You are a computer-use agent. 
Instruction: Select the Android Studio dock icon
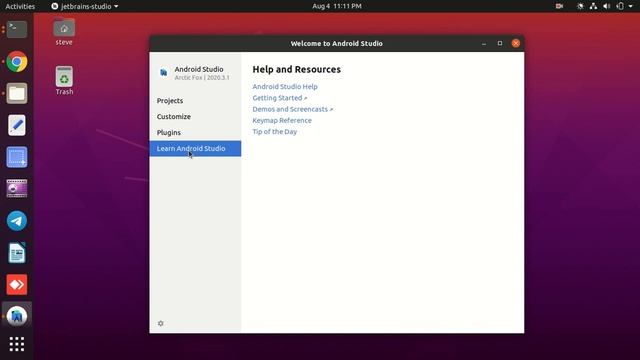click(17, 316)
